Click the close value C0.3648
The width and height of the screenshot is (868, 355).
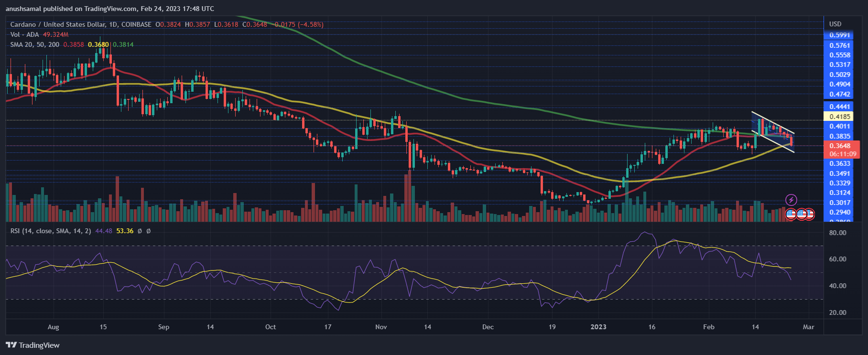pyautogui.click(x=255, y=24)
